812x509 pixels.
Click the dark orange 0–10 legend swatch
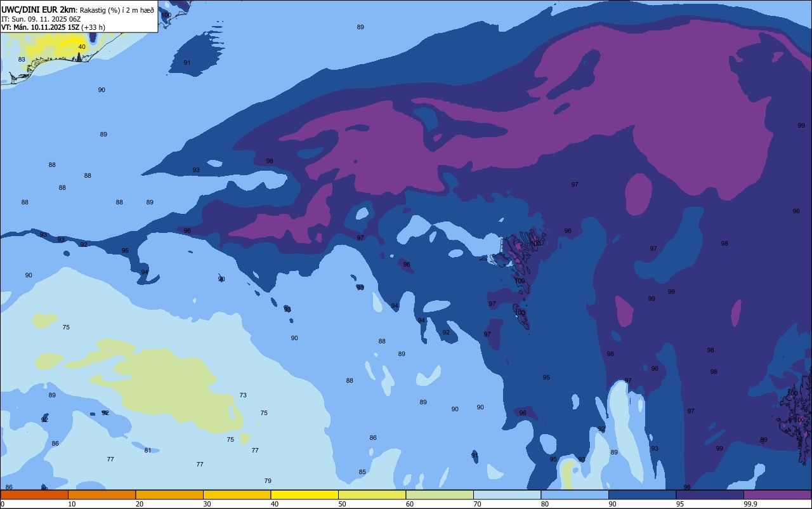click(x=34, y=494)
